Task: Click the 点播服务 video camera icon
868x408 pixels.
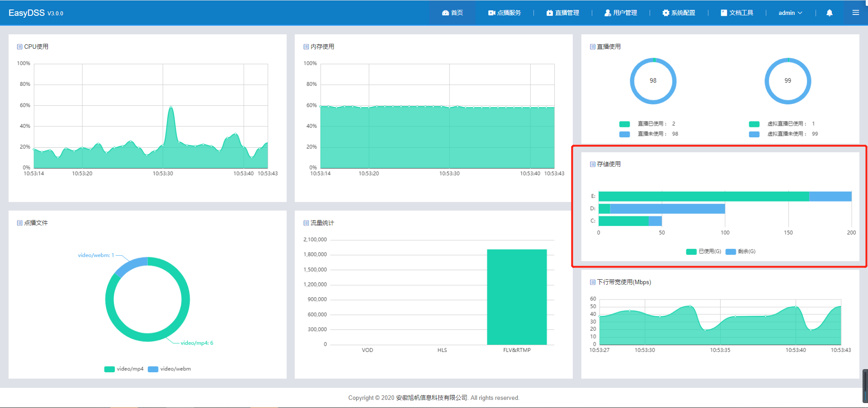Action: coord(492,13)
